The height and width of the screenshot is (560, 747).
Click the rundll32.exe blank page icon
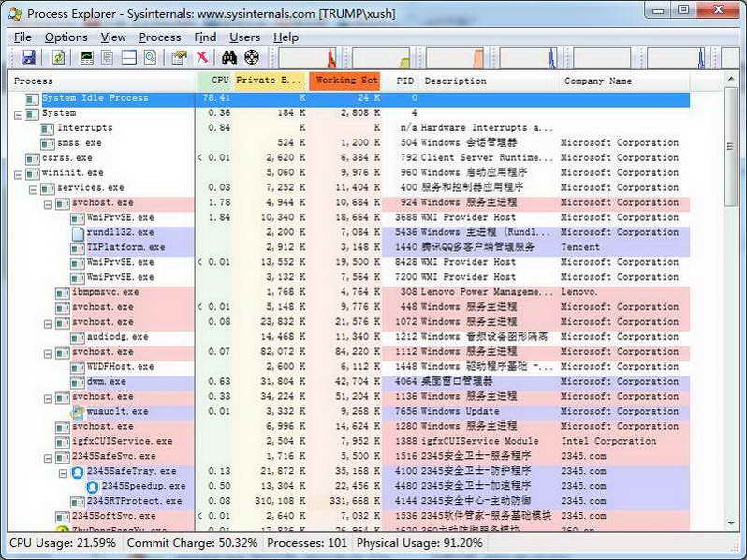77,232
